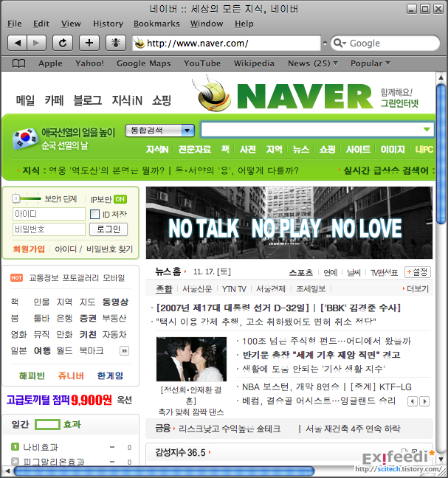Click the horizontal scrollbar left arrow
The height and width of the screenshot is (478, 448).
tap(7, 471)
